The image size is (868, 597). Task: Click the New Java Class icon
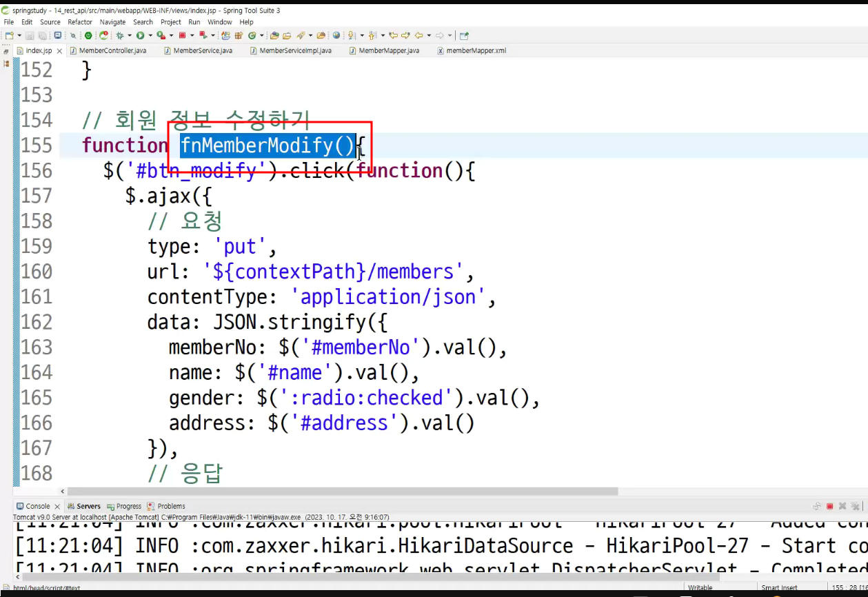[252, 35]
